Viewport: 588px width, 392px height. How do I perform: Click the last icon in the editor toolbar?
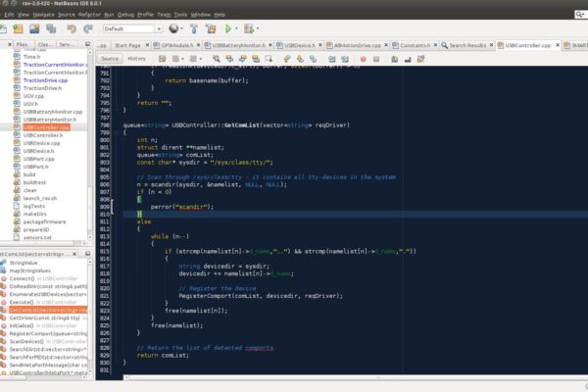click(x=420, y=59)
